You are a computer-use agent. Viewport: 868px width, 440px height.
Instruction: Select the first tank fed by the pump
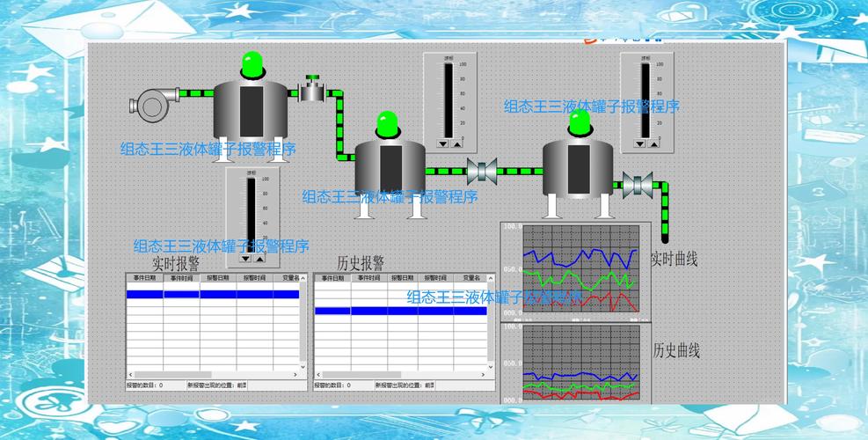pyautogui.click(x=251, y=121)
